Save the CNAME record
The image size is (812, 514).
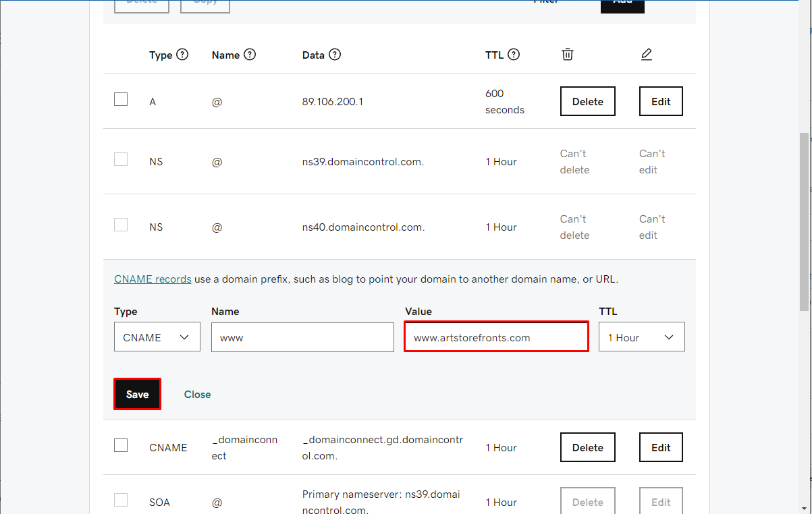coord(137,394)
